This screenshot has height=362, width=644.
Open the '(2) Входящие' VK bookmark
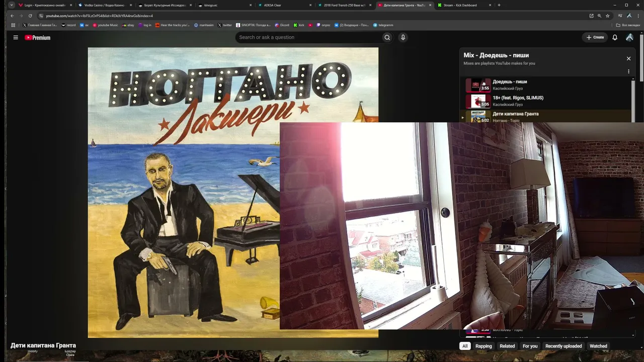352,25
